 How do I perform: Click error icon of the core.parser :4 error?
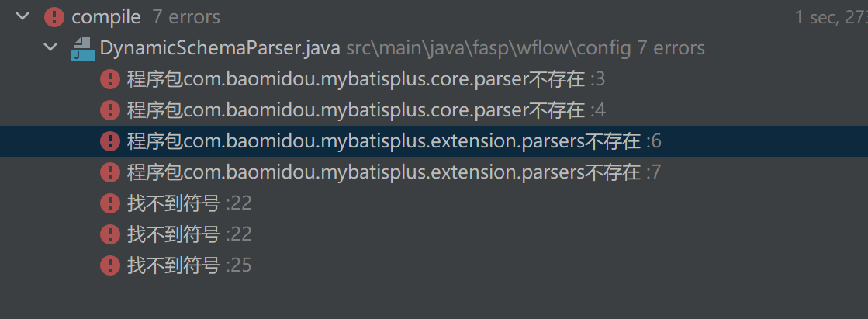[110, 109]
